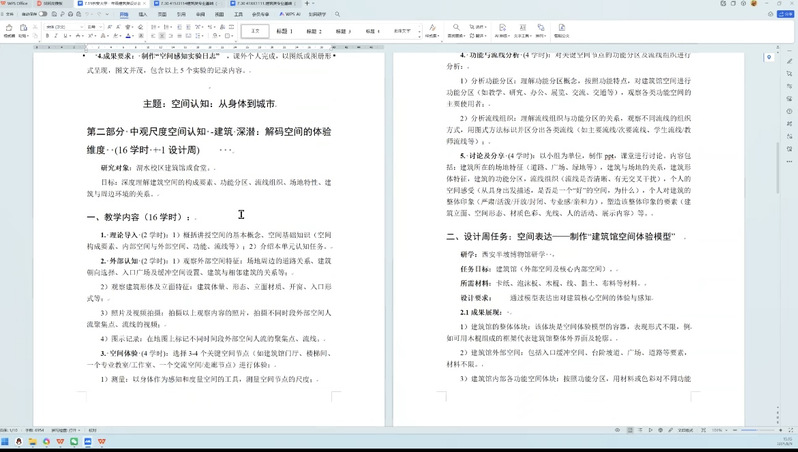Apply the 正文 body text style
The image size is (798, 452).
[255, 31]
